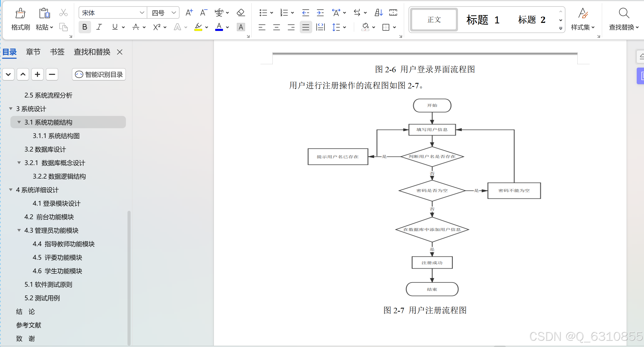Click the borders icon

(x=386, y=27)
